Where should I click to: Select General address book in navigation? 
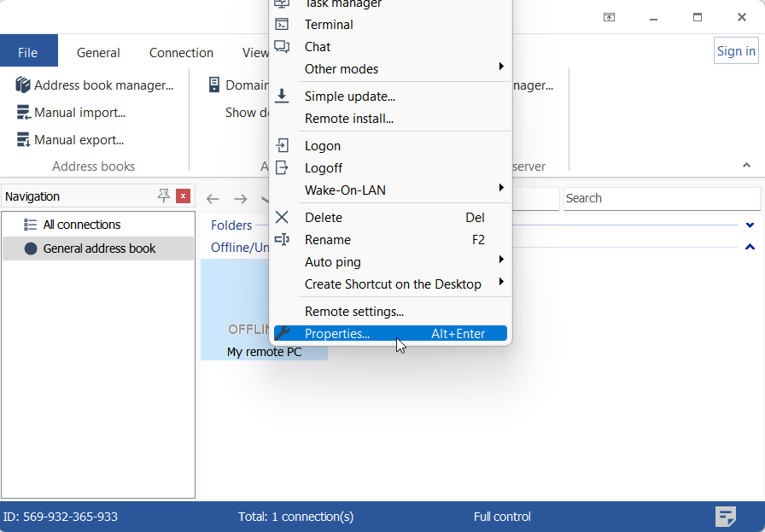click(99, 248)
